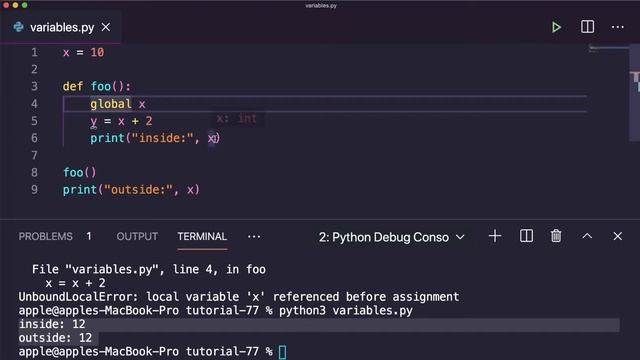Close the variables.py tab
Image resolution: width=640 pixels, height=360 pixels.
point(106,27)
